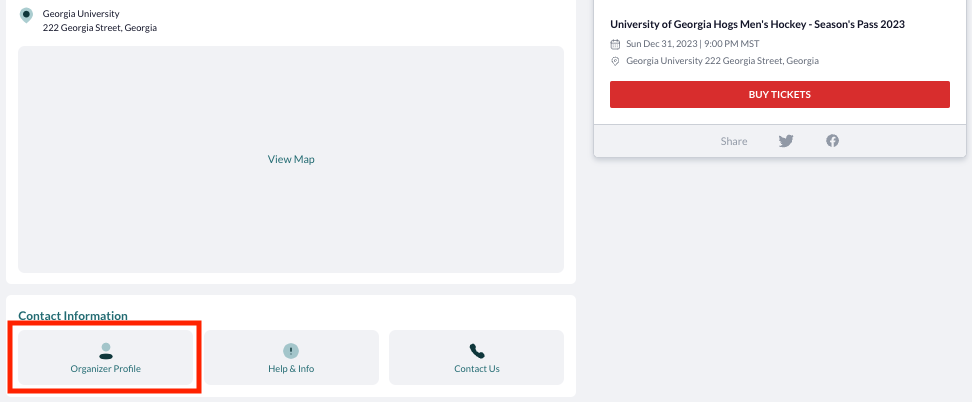The image size is (972, 402).
Task: Open the Organizer Profile card
Action: pyautogui.click(x=105, y=357)
